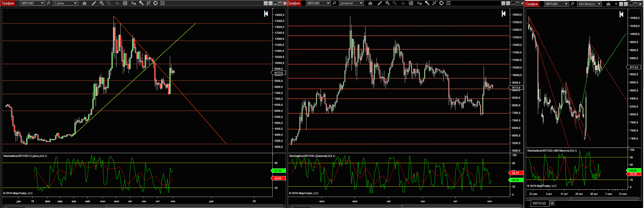Click reload circular arrow icon in the 3 День toolbar
Image resolution: width=644 pixels, height=208 pixels.
(x=156, y=3)
